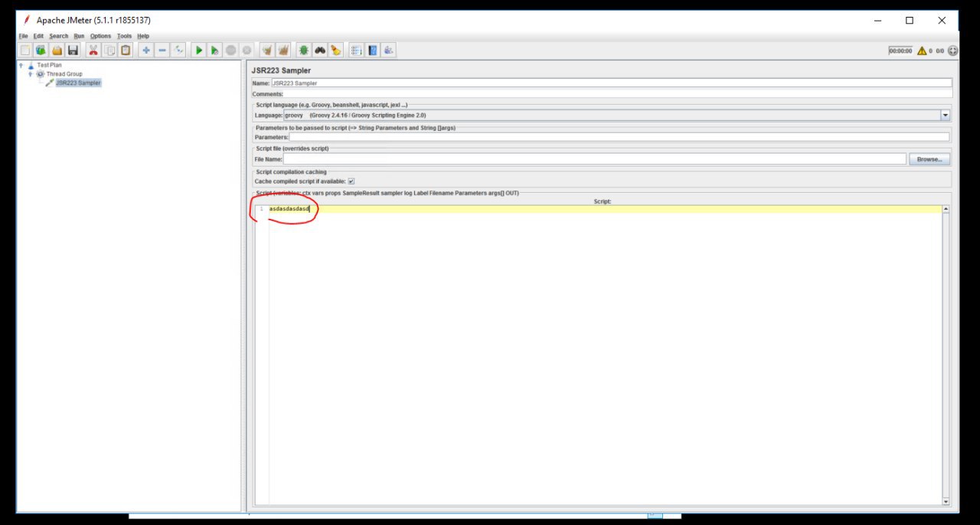Toggle Cache compiled script checkbox
Screen dimensions: 980x525
(351, 181)
